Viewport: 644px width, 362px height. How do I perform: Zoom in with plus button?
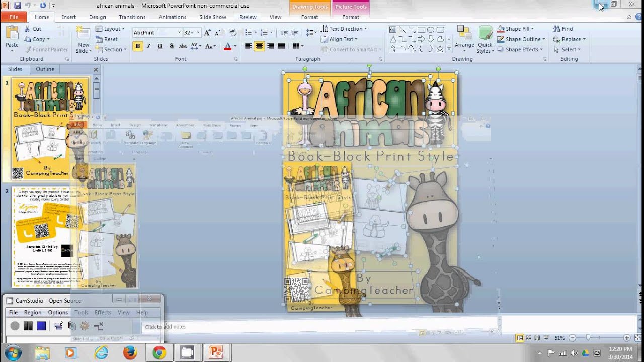(626, 338)
